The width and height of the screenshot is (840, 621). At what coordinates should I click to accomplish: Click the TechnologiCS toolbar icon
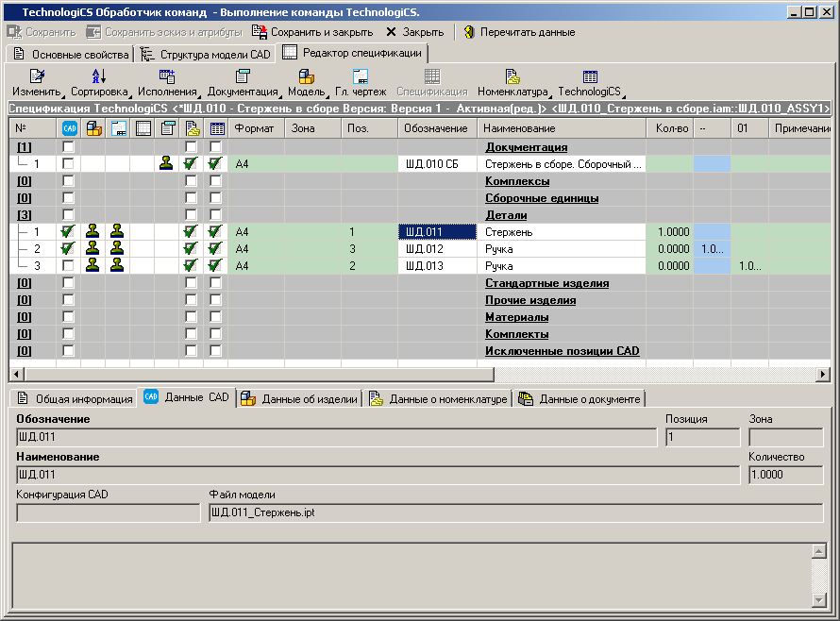590,77
